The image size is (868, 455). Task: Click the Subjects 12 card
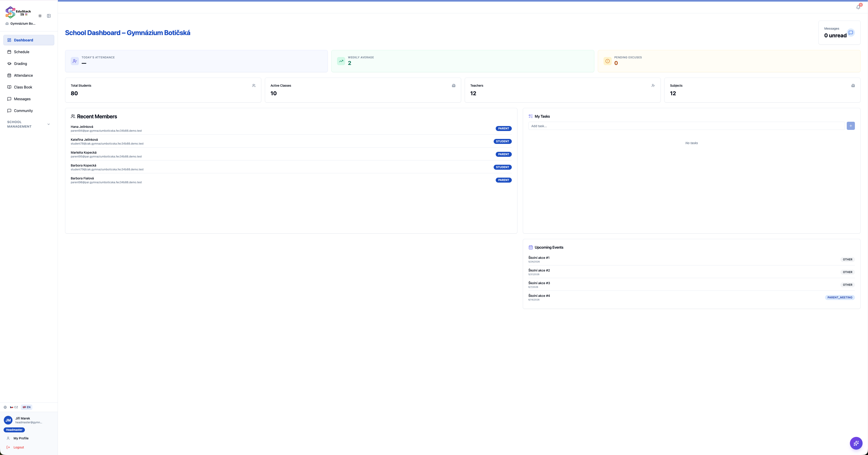pyautogui.click(x=762, y=90)
